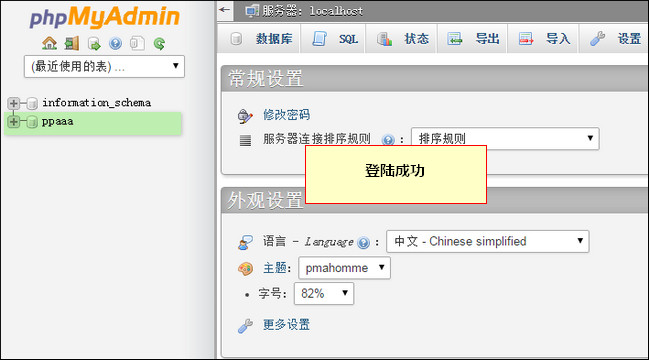Open the 状态 tab
This screenshot has height=360, width=649.
[x=401, y=39]
